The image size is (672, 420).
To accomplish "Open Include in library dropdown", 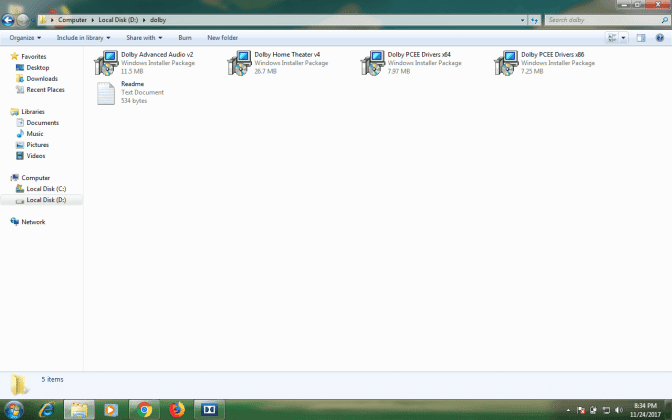I will coord(84,38).
